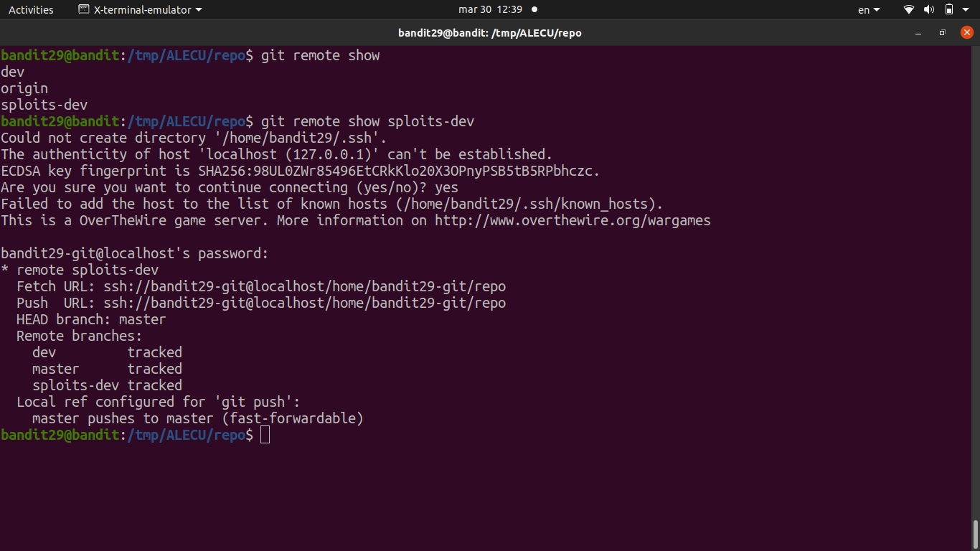Close the terminal window

(x=966, y=32)
